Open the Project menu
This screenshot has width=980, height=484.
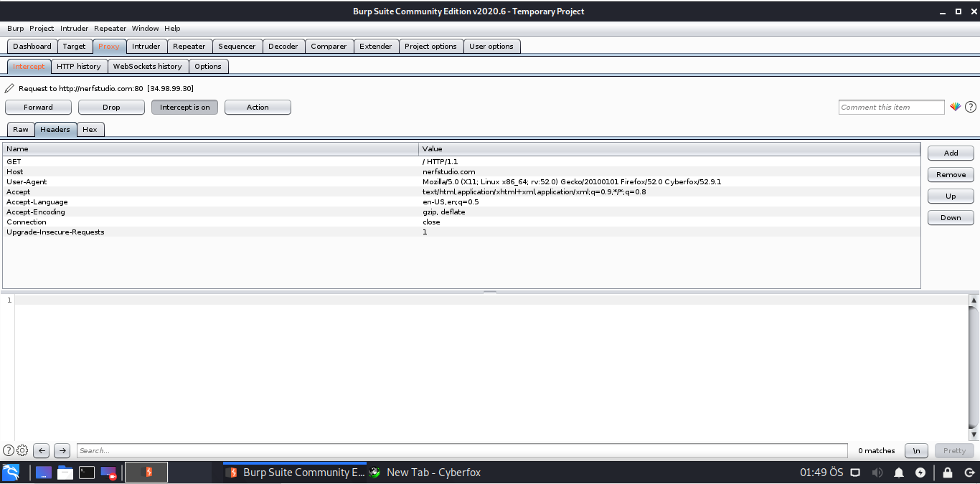(x=42, y=28)
